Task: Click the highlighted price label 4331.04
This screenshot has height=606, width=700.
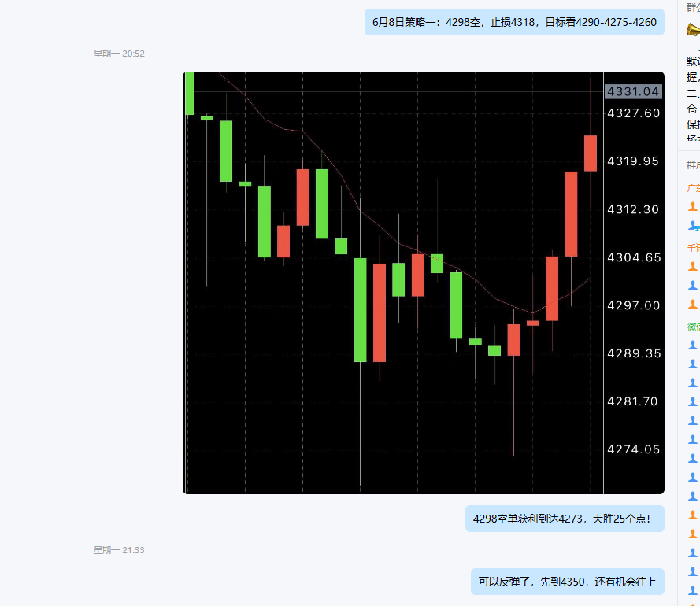Action: tap(632, 91)
